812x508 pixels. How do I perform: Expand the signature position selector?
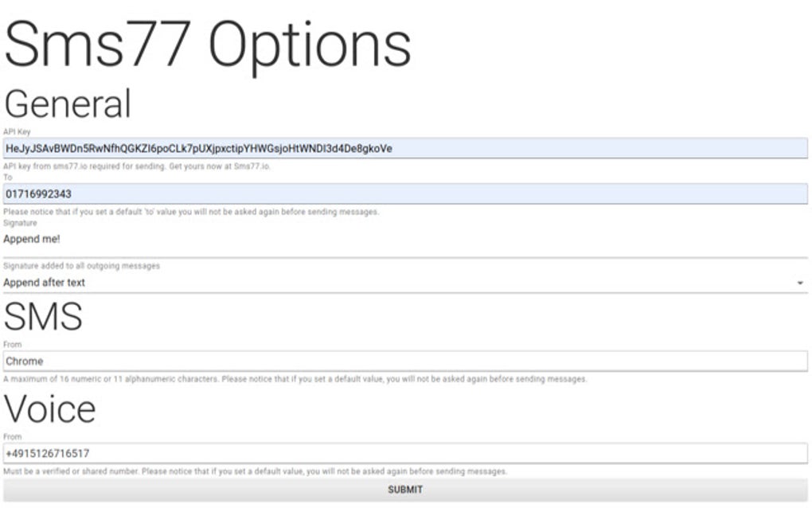click(398, 283)
